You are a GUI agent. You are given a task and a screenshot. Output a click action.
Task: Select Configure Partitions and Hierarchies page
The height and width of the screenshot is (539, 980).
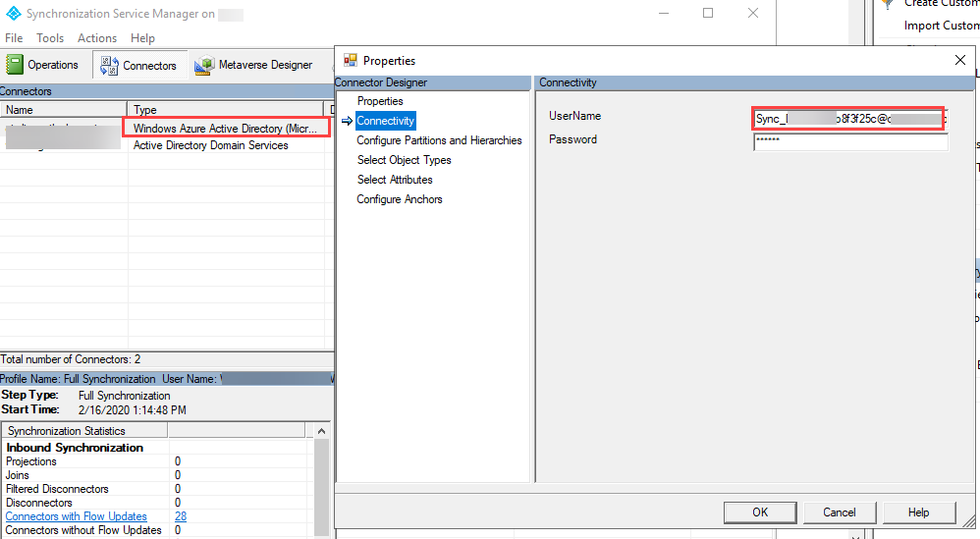(x=439, y=140)
